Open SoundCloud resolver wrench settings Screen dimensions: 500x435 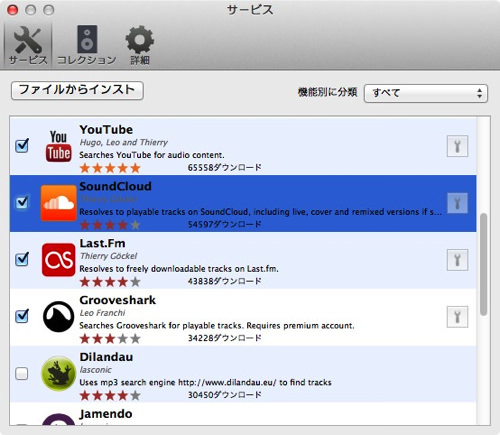click(457, 203)
